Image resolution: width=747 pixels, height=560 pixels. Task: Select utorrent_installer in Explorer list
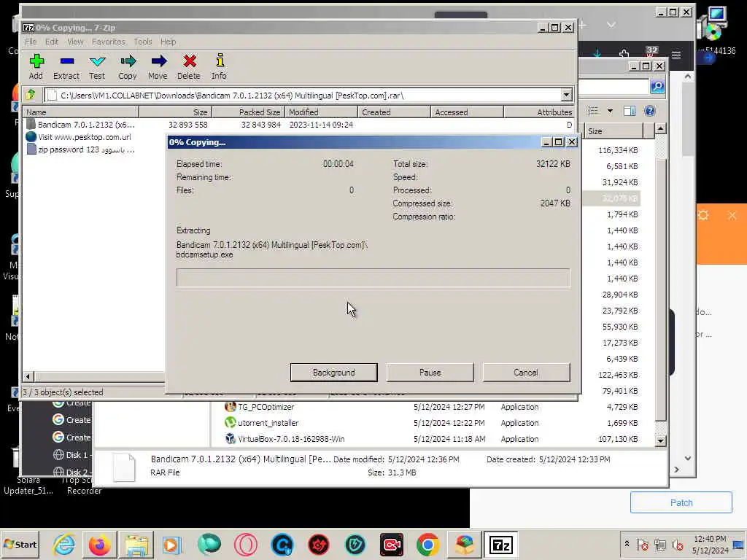coord(262,423)
